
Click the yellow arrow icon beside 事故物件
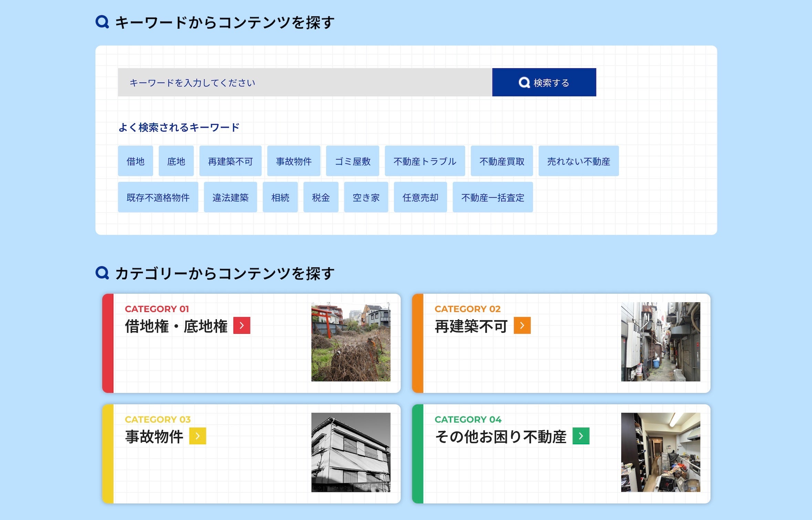[x=198, y=436]
